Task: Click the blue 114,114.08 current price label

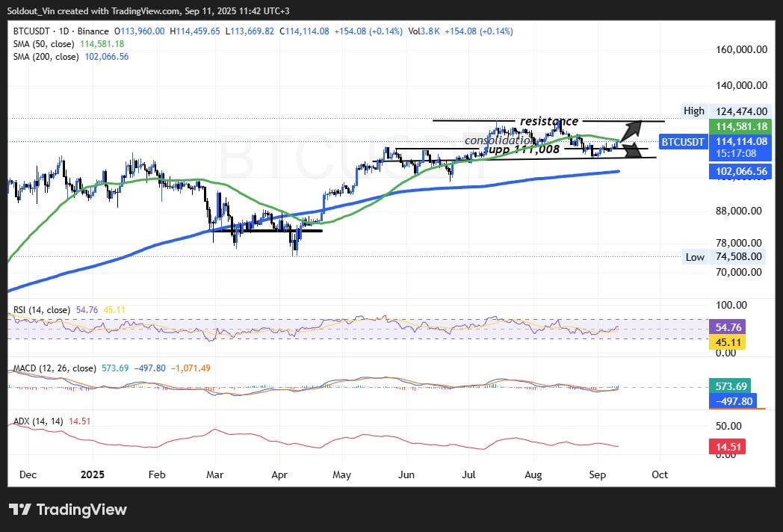Action: pos(741,141)
